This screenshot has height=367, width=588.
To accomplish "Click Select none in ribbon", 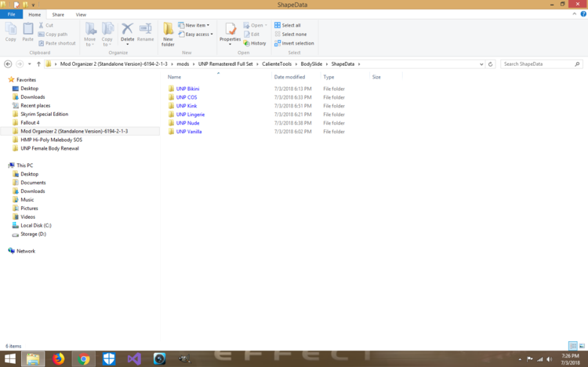I will pos(291,35).
